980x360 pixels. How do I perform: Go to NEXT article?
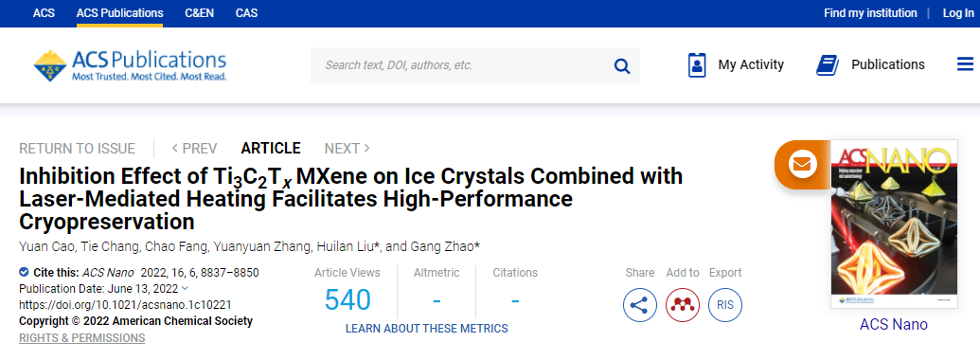coord(347,148)
